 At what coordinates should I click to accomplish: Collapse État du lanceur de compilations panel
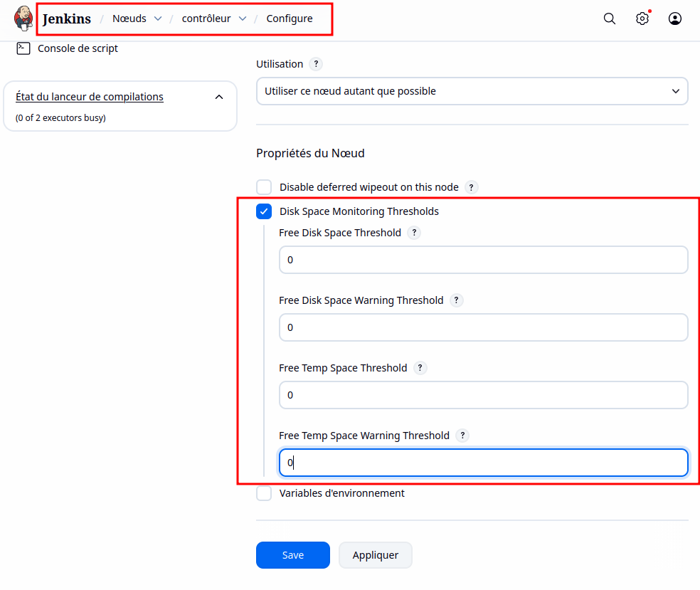(219, 97)
